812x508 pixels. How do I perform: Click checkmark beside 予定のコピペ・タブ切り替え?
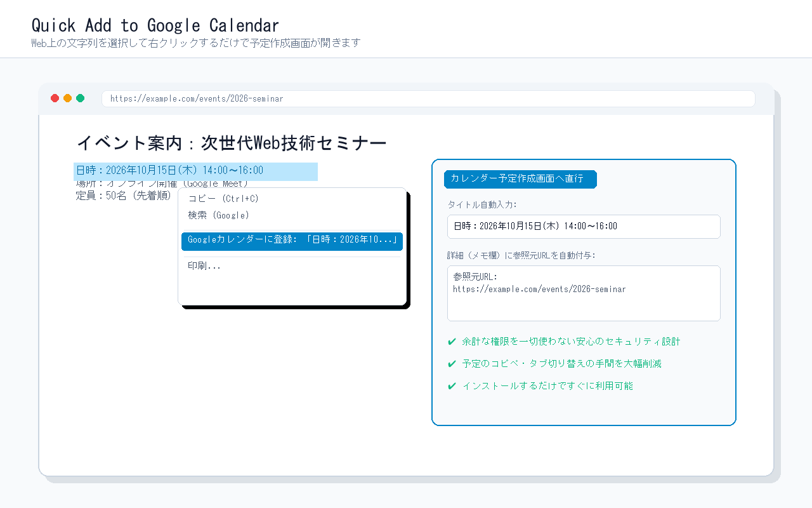point(452,364)
